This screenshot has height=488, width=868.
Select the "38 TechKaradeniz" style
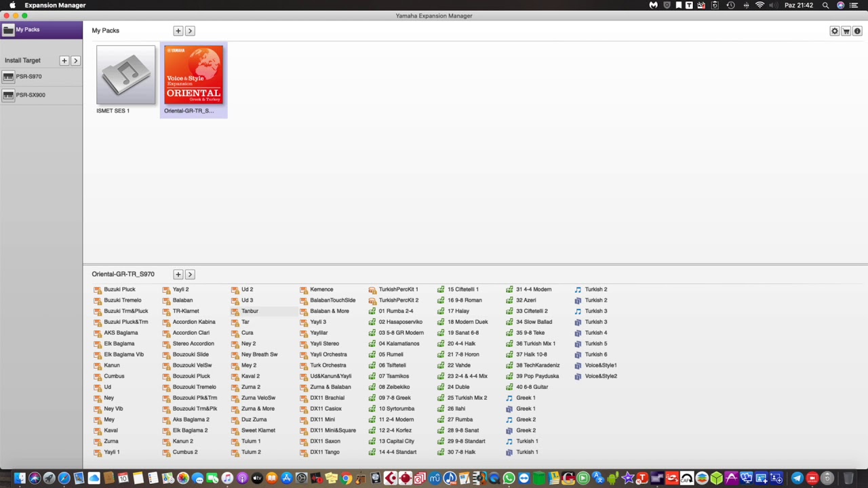click(x=538, y=365)
